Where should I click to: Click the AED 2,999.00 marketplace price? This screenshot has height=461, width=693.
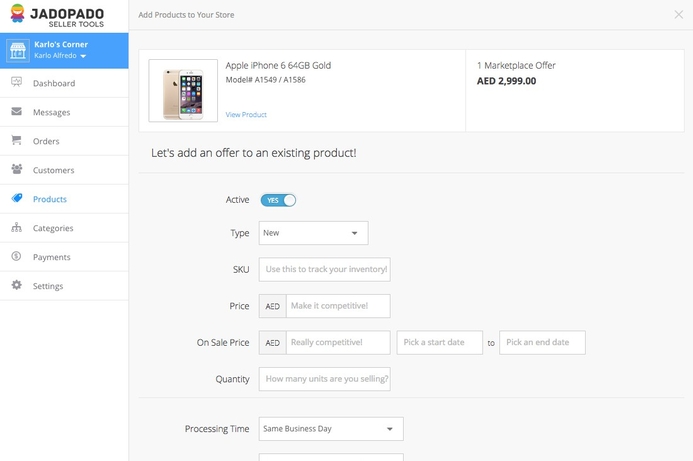click(x=506, y=81)
